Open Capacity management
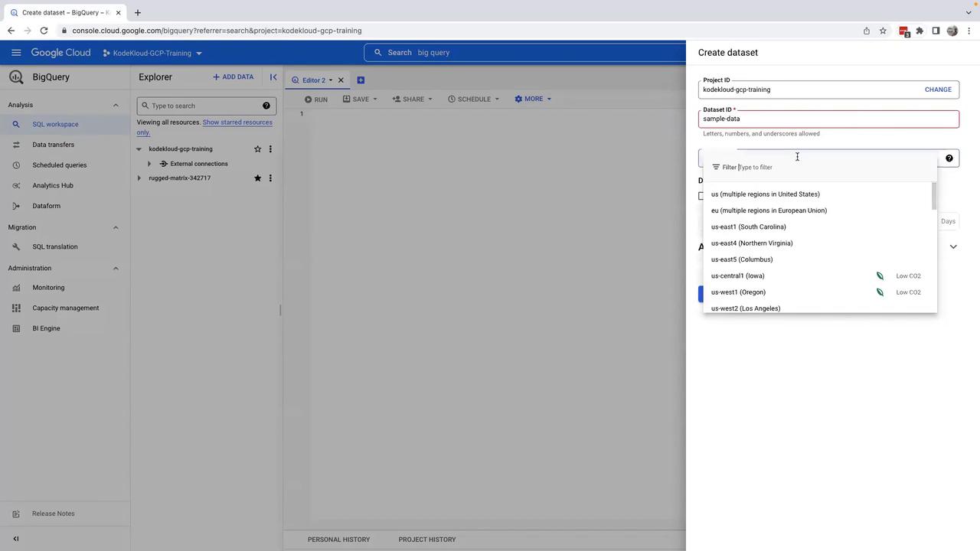980x551 pixels. pos(65,308)
